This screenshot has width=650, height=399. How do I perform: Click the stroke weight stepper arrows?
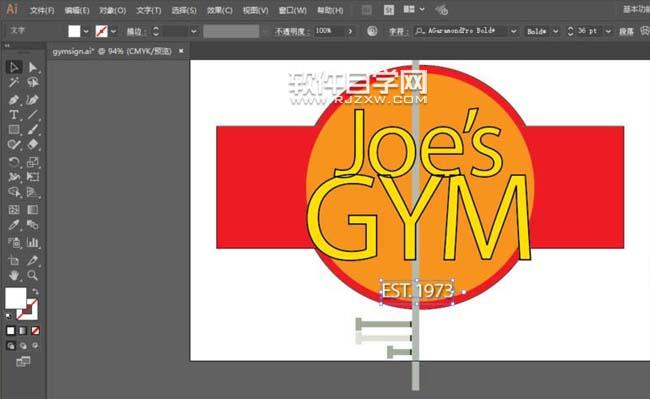click(156, 31)
